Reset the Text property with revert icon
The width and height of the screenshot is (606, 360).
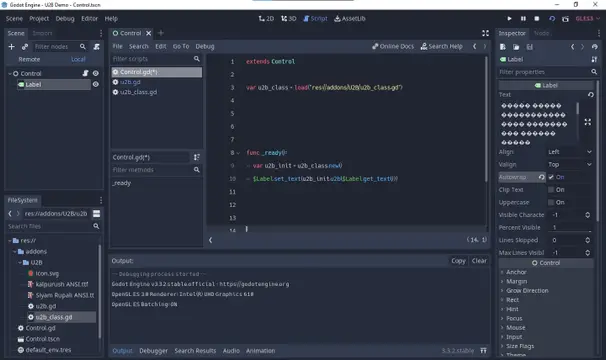pyautogui.click(x=591, y=95)
